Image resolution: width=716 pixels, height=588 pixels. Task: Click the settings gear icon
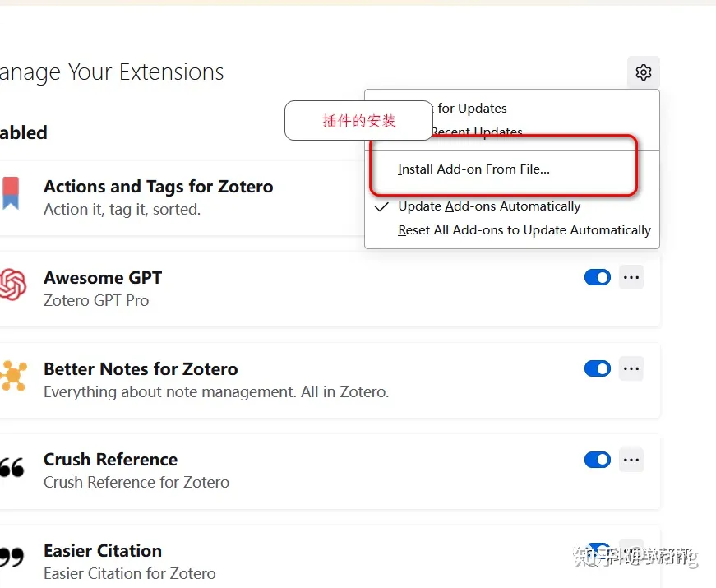pos(644,72)
